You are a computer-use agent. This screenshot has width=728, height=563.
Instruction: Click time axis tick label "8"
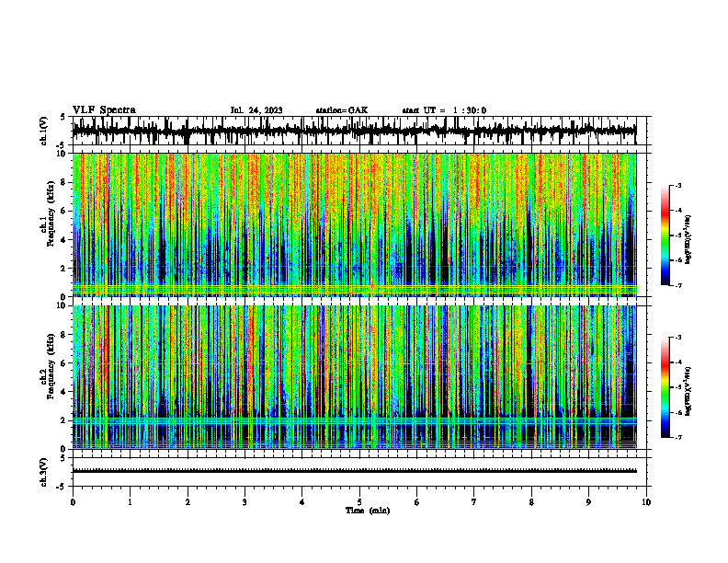[x=531, y=502]
